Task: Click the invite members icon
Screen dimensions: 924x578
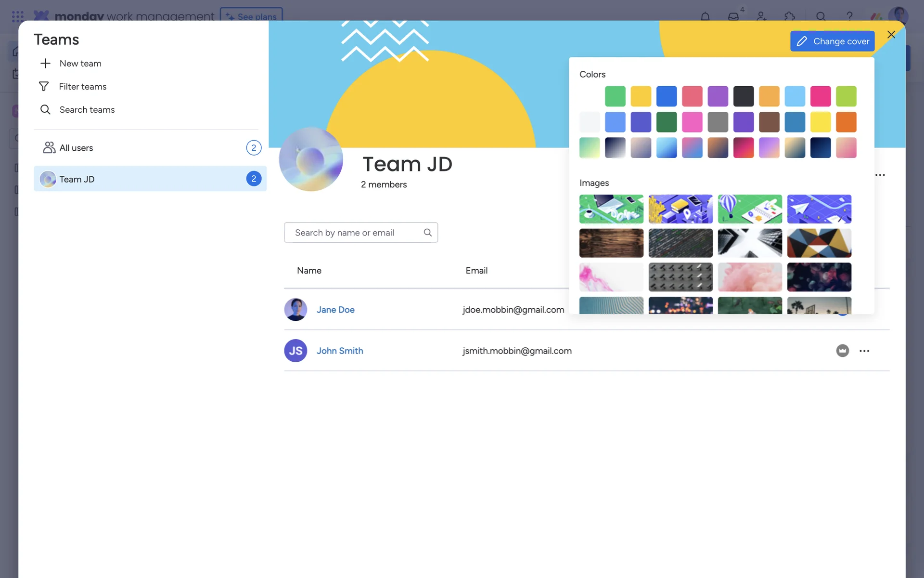Action: click(761, 16)
